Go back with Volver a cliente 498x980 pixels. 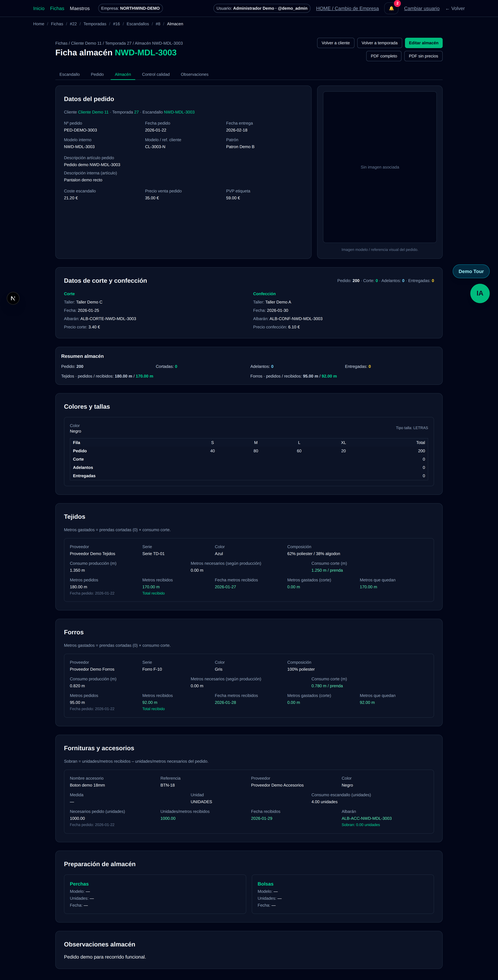tap(335, 43)
